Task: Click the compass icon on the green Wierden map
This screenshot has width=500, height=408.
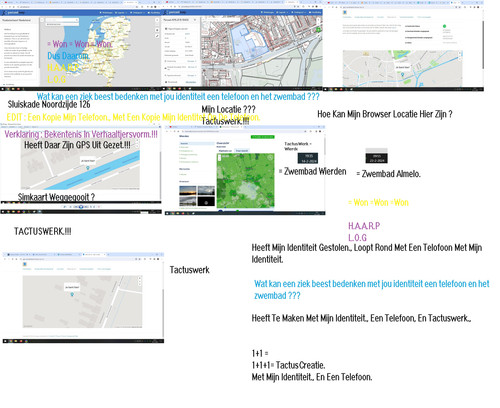Action: (270, 158)
